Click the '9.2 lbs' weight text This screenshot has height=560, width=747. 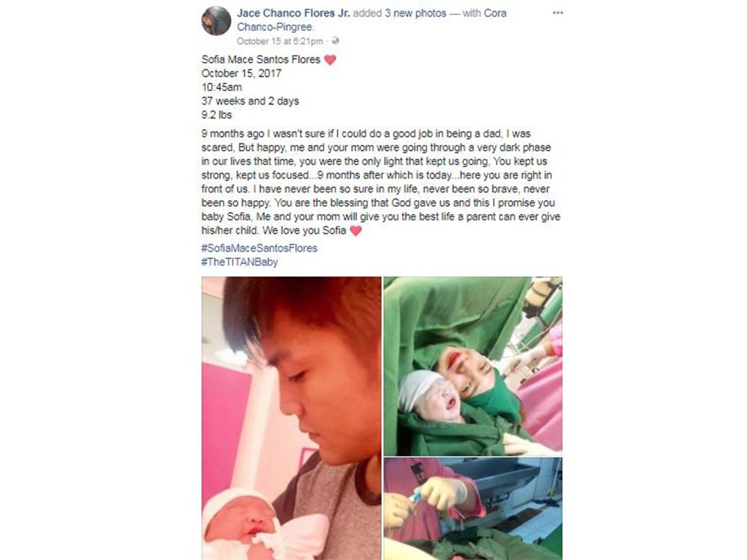(217, 115)
